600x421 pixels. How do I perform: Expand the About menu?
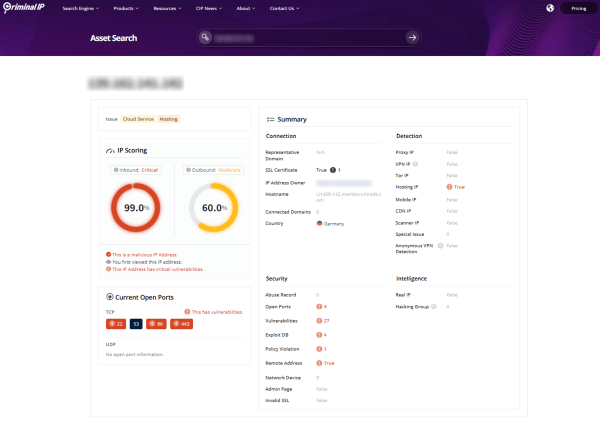pos(246,8)
